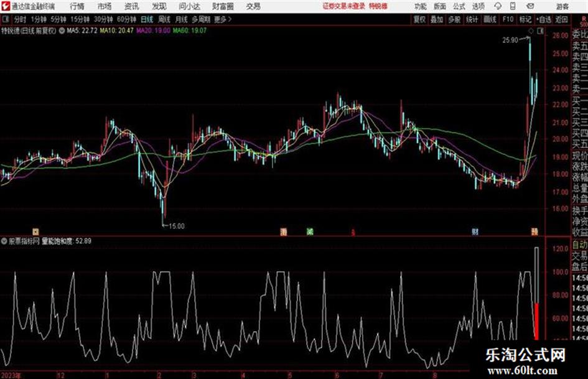Open the mail message icon

tap(530, 6)
